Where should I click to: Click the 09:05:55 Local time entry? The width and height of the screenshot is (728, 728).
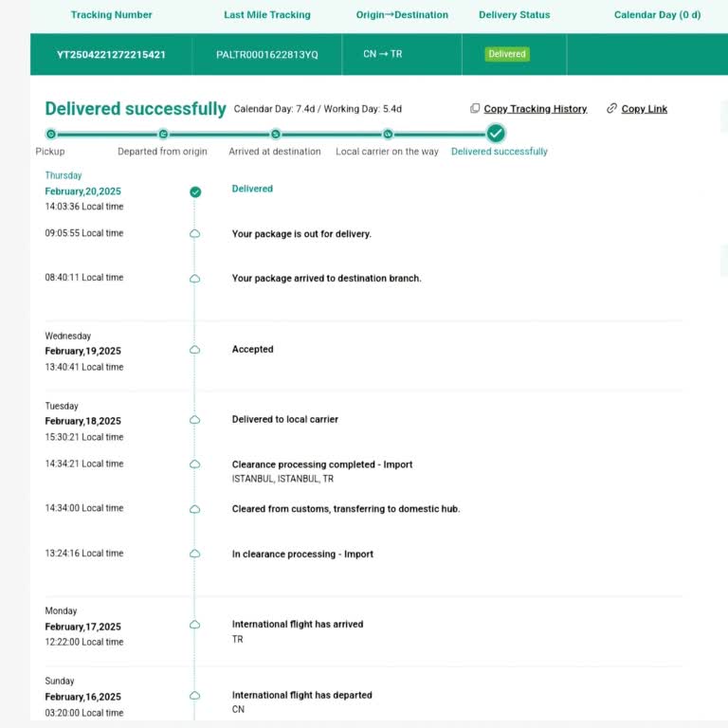[84, 233]
